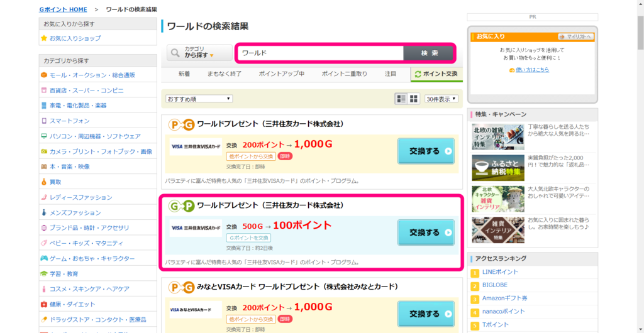Open the 30件表示 count dropdown
Screen dimensions: 644x333
pyautogui.click(x=441, y=99)
